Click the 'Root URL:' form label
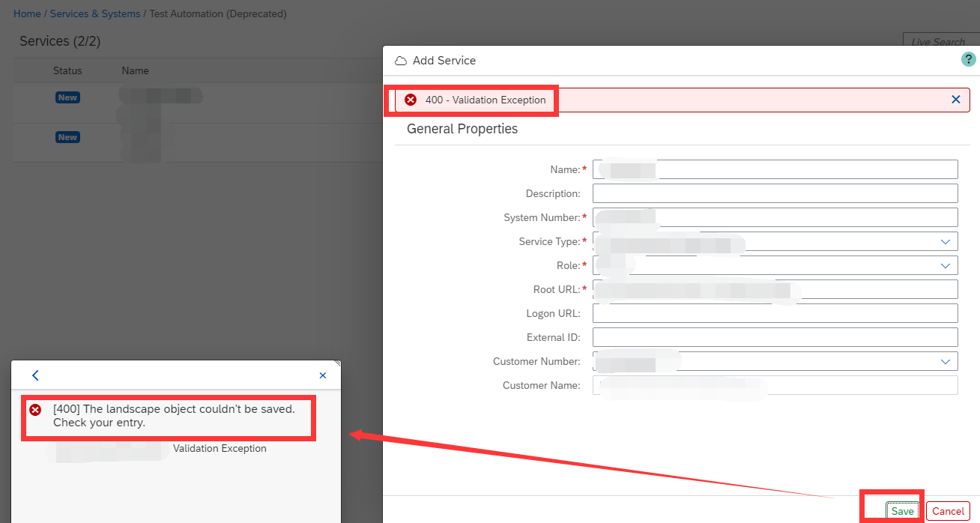This screenshot has width=980, height=523. pos(557,289)
